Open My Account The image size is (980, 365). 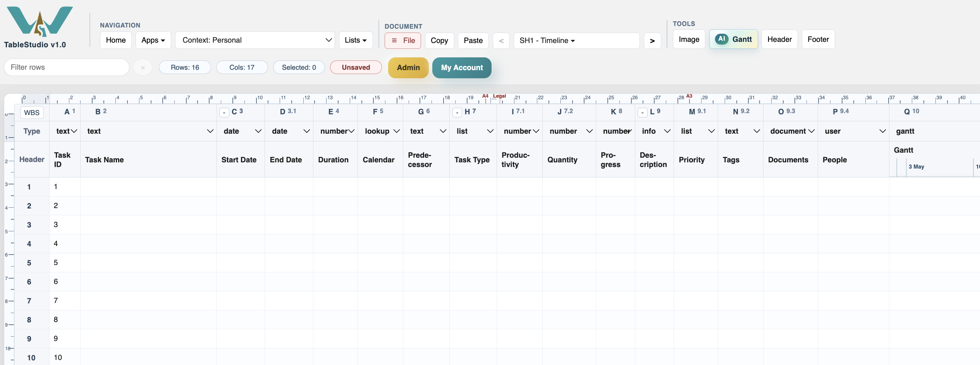tap(462, 68)
